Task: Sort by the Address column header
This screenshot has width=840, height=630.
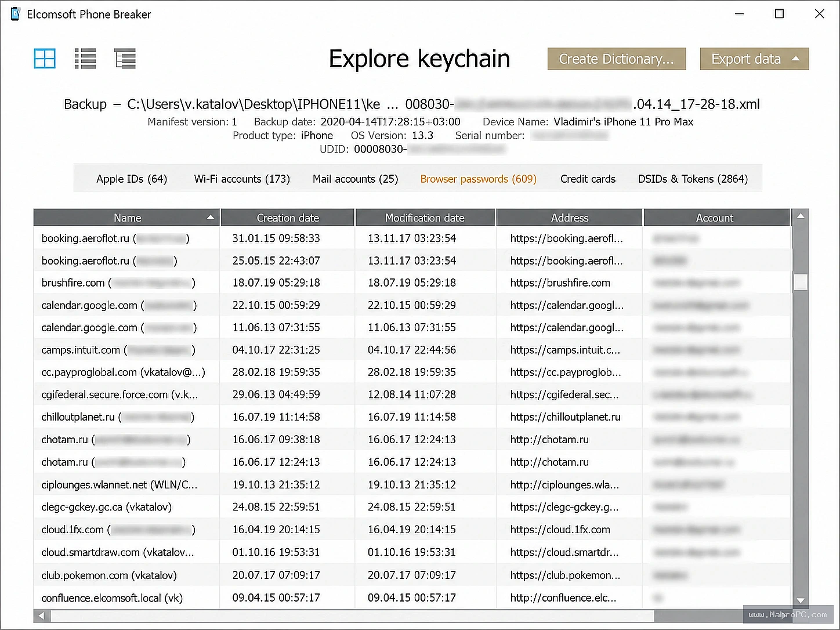Action: click(569, 218)
